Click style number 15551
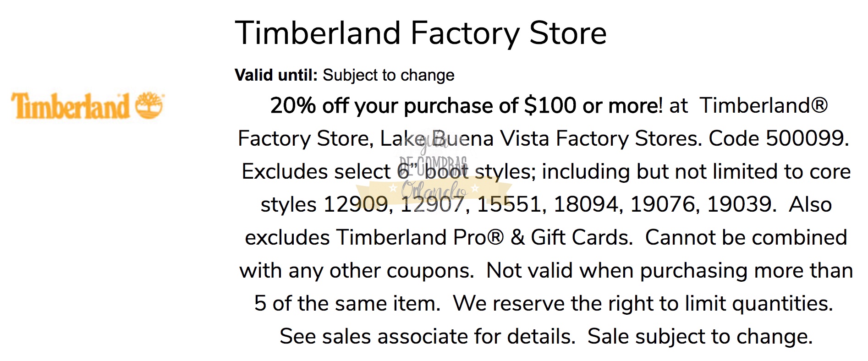Viewport: 868px width, 361px height. click(x=509, y=204)
